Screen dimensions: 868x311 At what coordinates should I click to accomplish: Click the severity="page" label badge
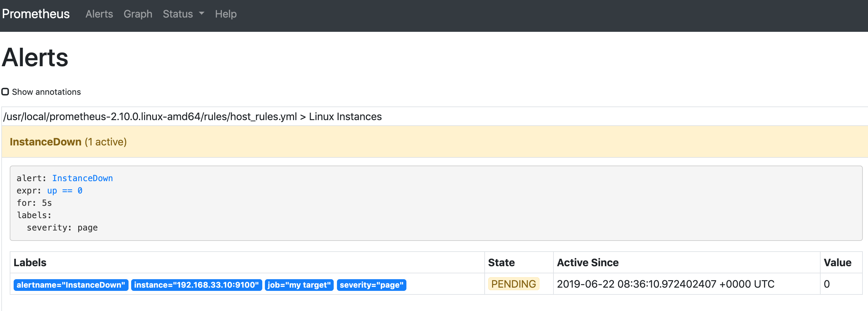371,285
